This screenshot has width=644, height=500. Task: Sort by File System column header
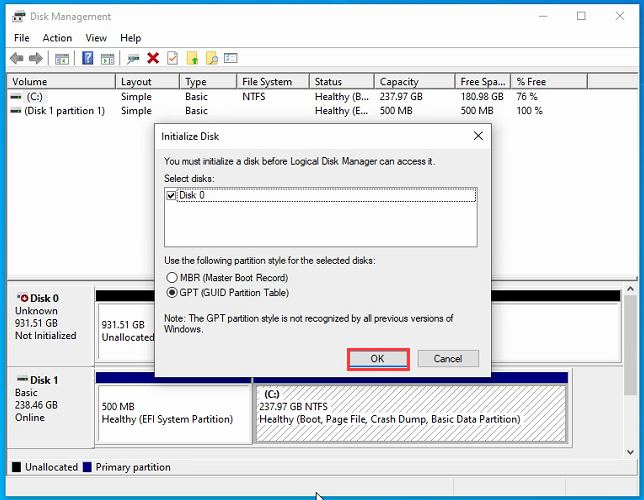click(273, 81)
